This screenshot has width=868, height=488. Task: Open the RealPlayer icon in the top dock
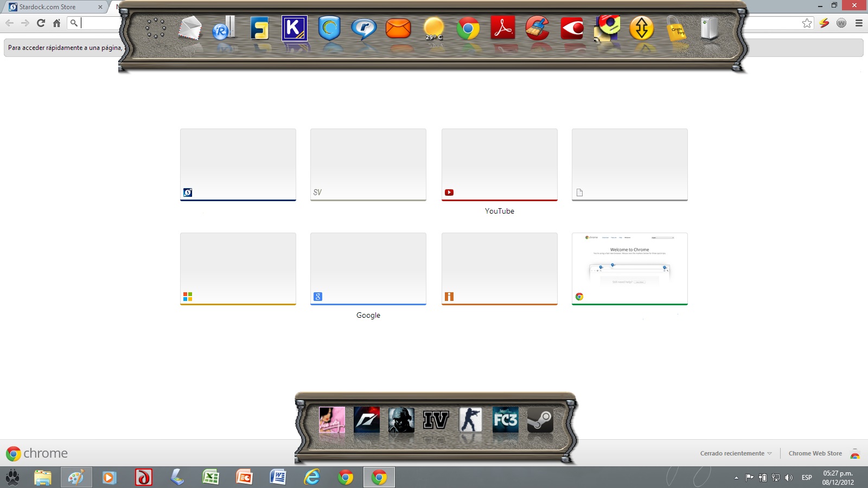pos(363,28)
